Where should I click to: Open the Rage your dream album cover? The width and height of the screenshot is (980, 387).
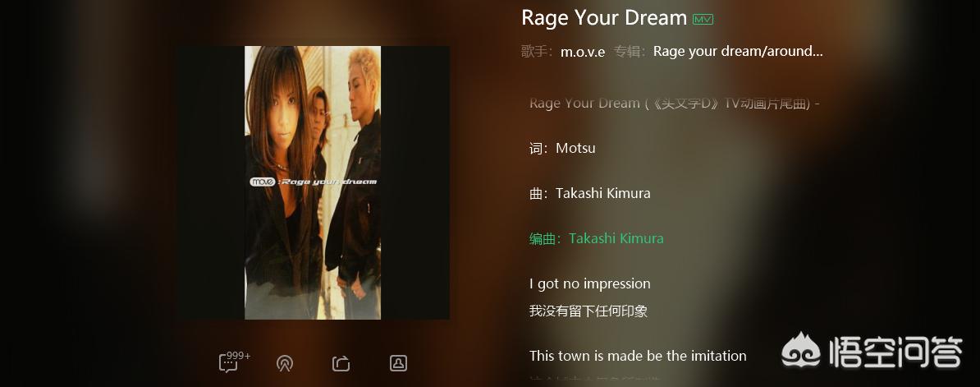tap(313, 182)
